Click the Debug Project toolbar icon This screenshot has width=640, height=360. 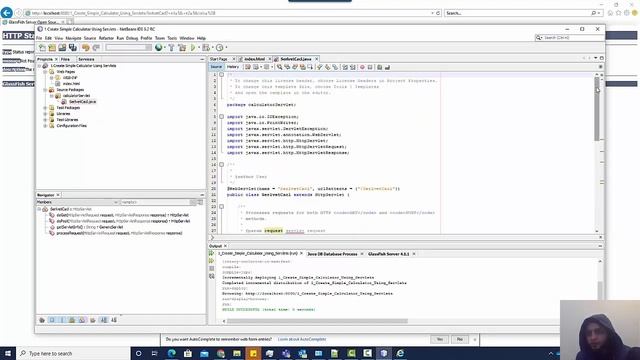point(206,48)
